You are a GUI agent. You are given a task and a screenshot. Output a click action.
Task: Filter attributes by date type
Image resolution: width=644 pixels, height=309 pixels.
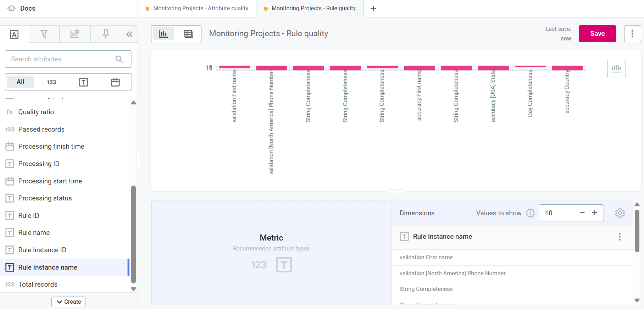[115, 82]
